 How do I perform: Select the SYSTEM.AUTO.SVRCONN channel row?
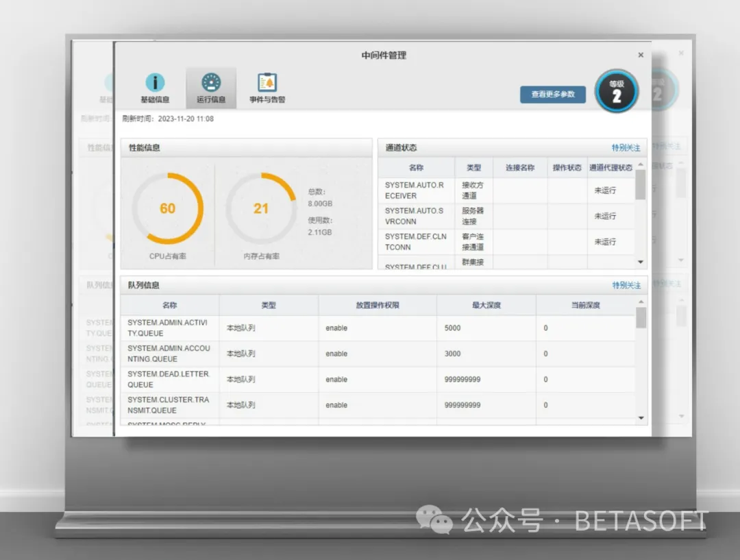pos(506,217)
